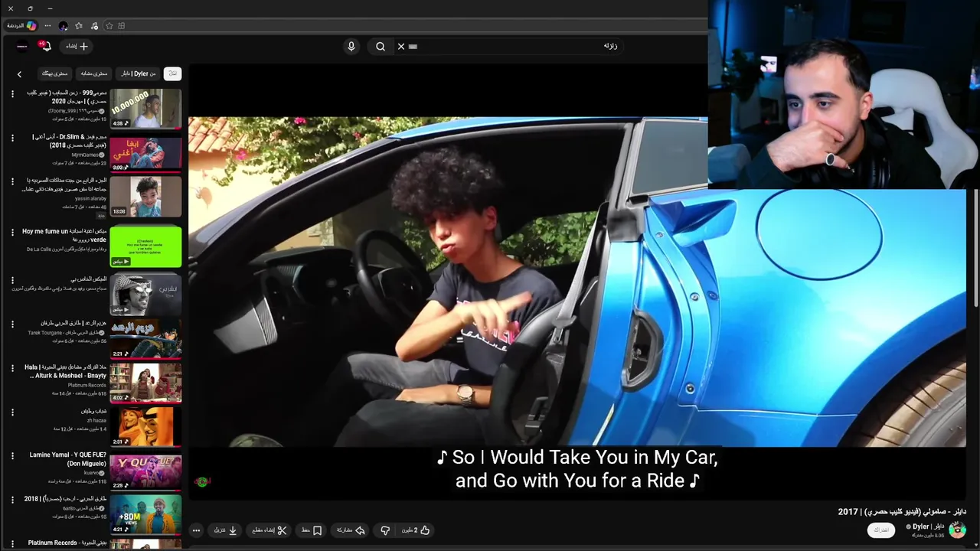This screenshot has height=551, width=980.
Task: Open the Y QUE FUE thumbnail
Action: [145, 471]
